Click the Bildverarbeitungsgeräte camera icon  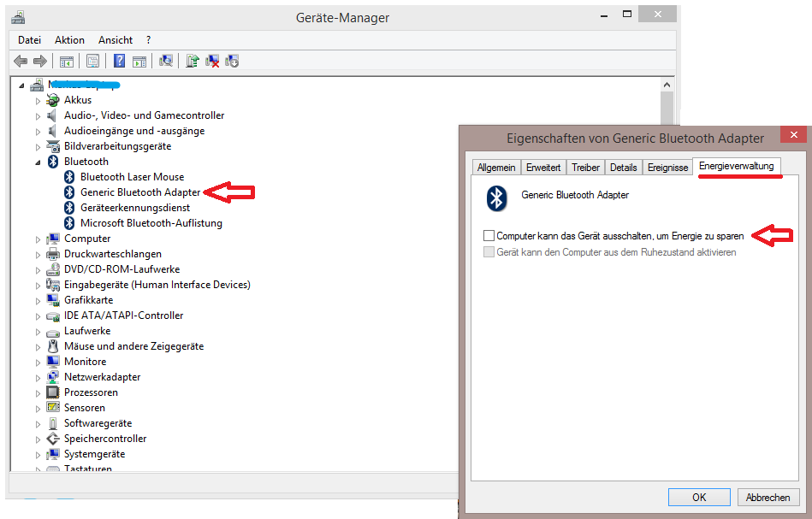[x=53, y=146]
